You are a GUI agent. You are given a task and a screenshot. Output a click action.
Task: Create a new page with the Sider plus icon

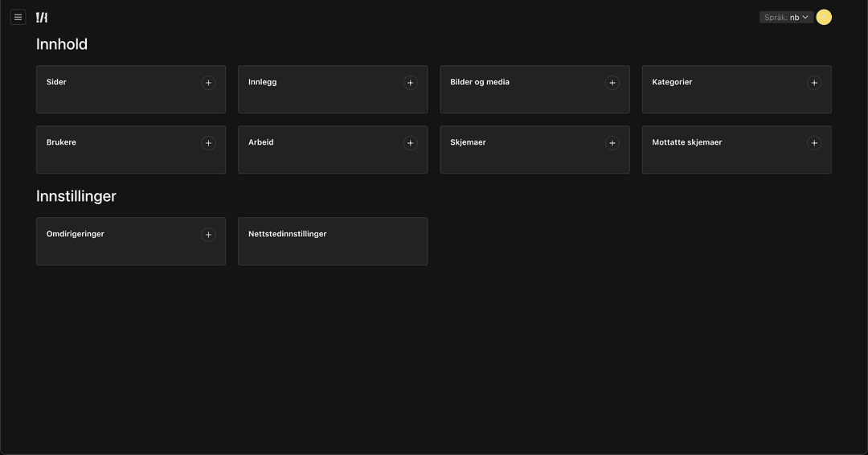[208, 83]
